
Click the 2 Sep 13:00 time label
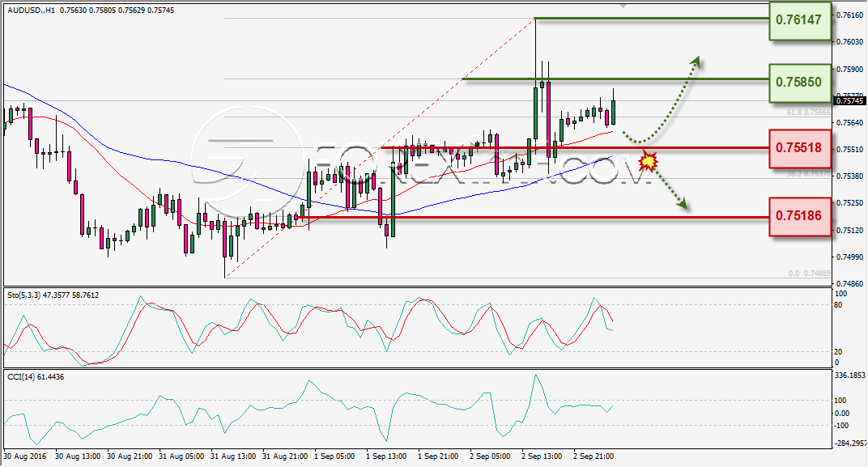(542, 456)
